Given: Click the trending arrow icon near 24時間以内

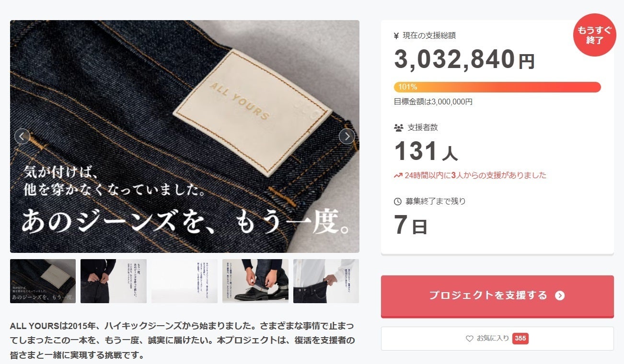Looking at the screenshot, I should (398, 176).
